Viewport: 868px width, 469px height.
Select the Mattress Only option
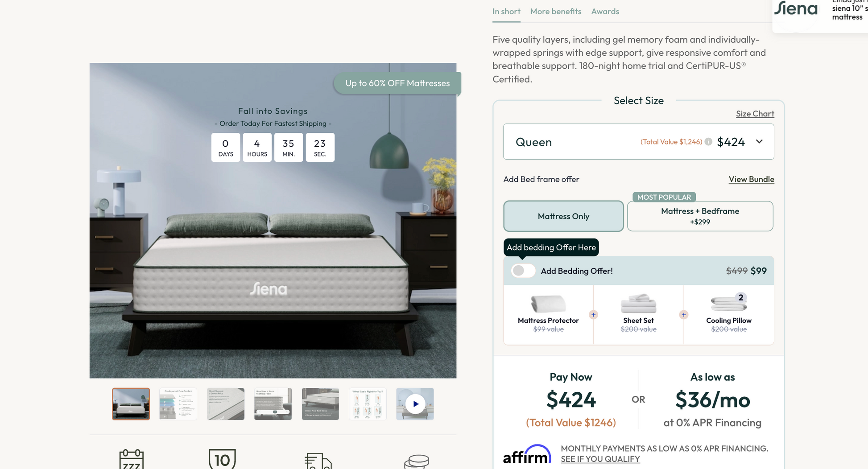[x=563, y=216]
